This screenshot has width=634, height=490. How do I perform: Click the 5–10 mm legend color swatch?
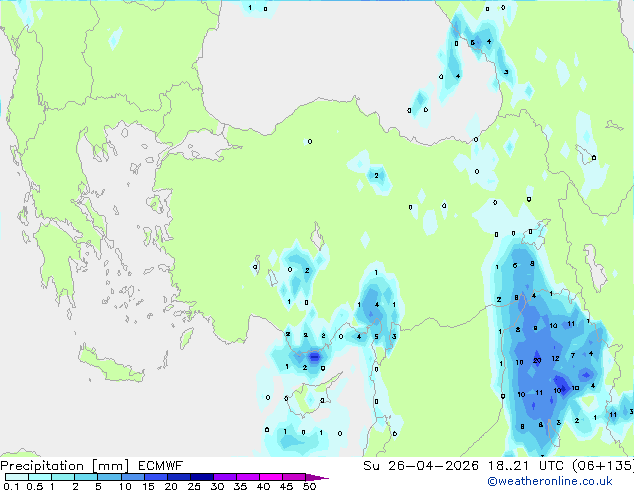pyautogui.click(x=109, y=477)
